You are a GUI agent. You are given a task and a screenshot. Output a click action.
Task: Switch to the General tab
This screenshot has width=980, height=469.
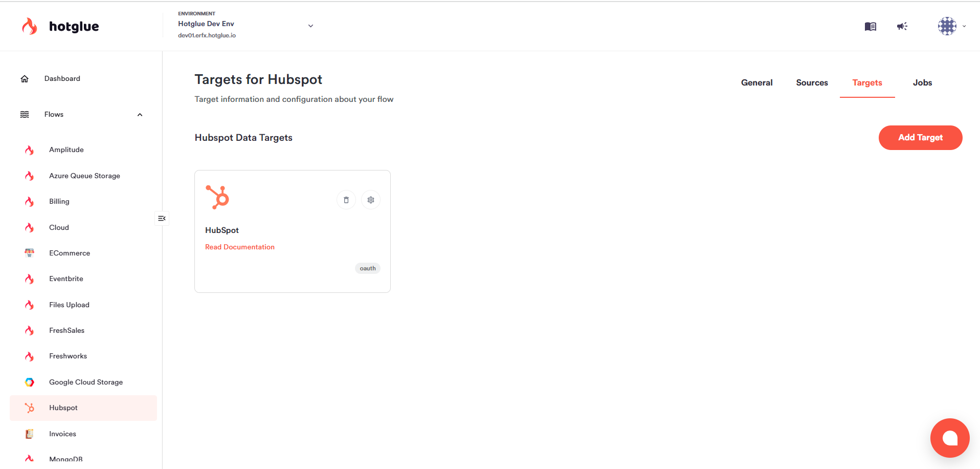757,82
